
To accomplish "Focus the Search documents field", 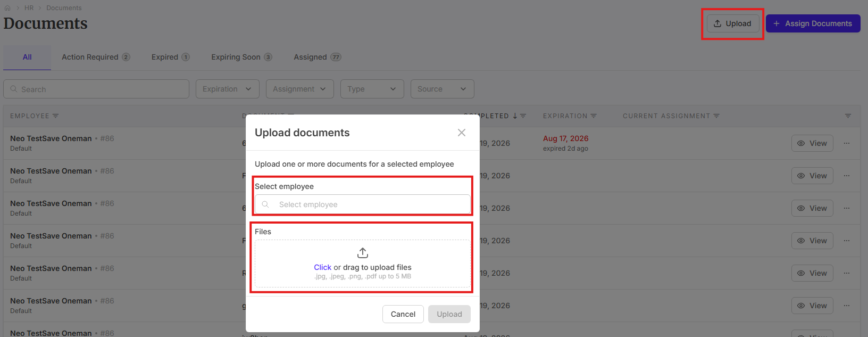I will click(96, 89).
